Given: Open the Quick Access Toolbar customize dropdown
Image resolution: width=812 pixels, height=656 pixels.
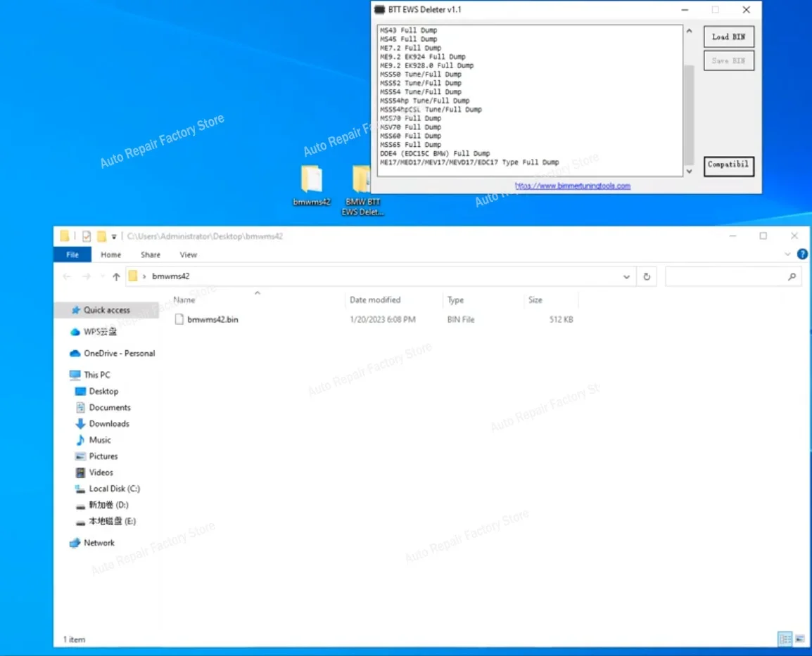Looking at the screenshot, I should pos(114,236).
